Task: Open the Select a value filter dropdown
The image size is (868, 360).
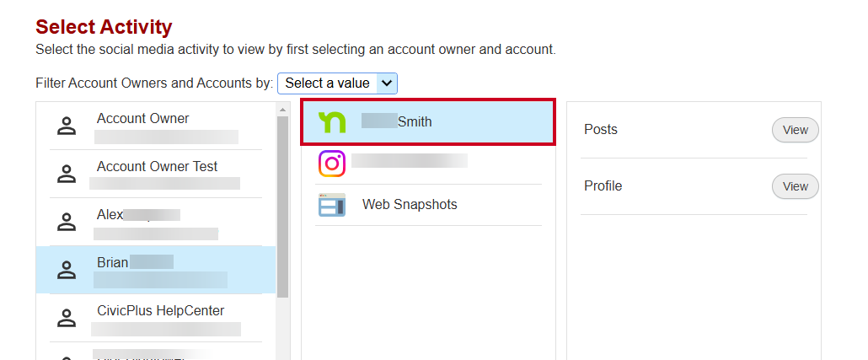Action: (x=337, y=83)
